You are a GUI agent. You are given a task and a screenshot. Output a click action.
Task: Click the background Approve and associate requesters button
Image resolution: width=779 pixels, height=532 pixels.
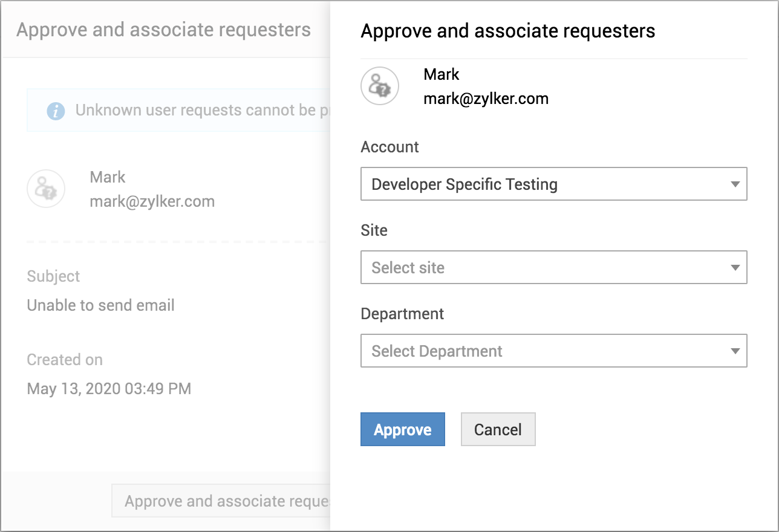pyautogui.click(x=221, y=501)
